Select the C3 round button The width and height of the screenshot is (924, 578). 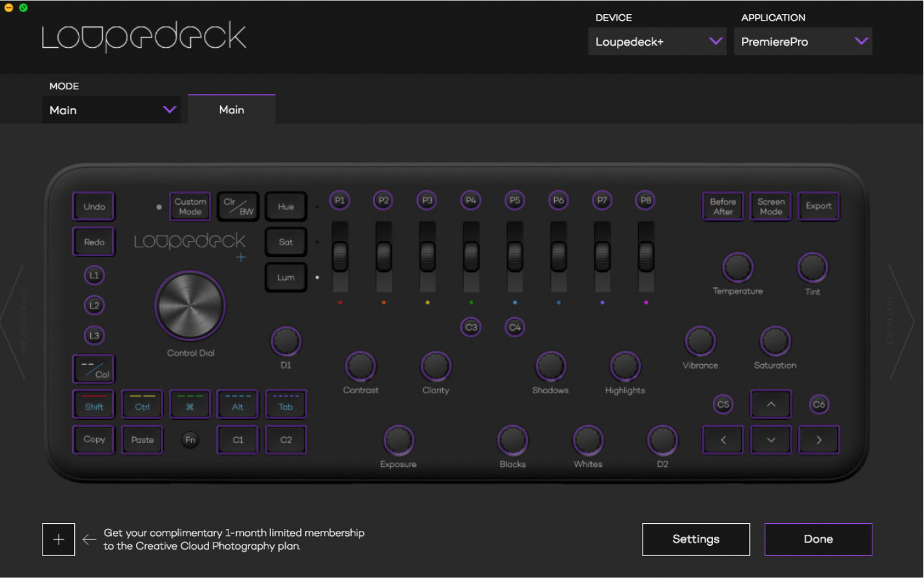click(471, 327)
